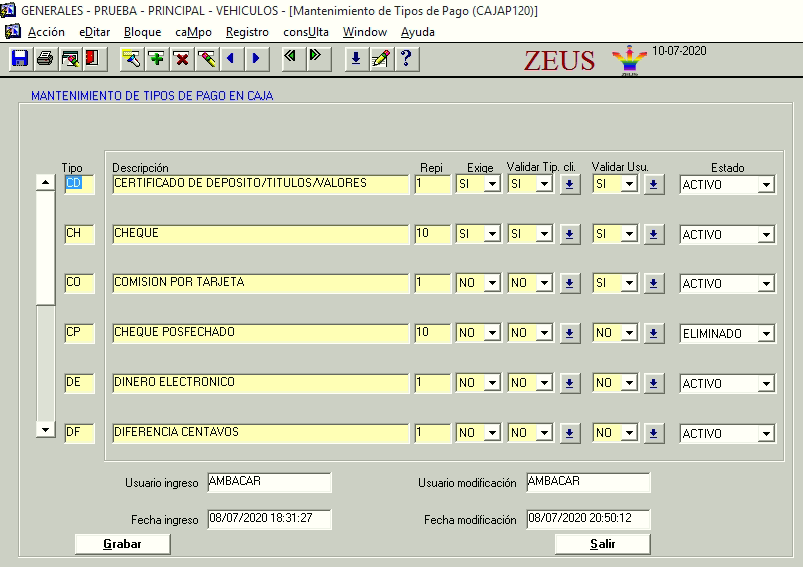Screen dimensions: 803x567
Task: Open the Registro menu
Action: (x=247, y=32)
